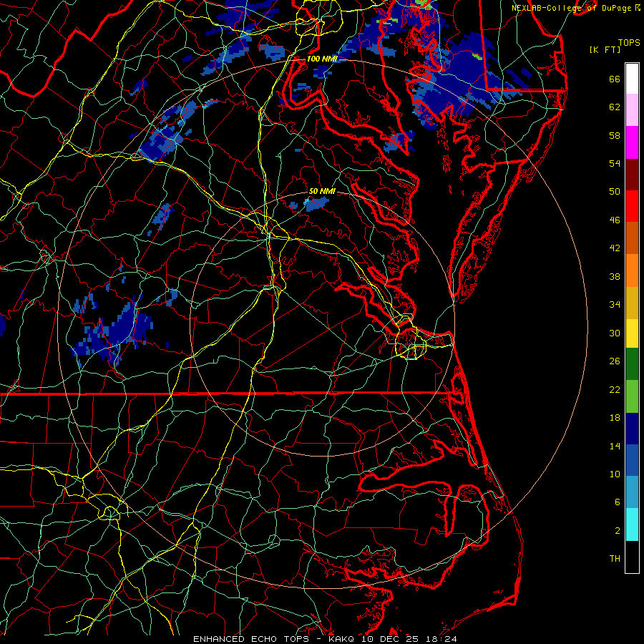Select the dark maroon swatch in the legend
The width and height of the screenshot is (644, 644).
[x=632, y=175]
